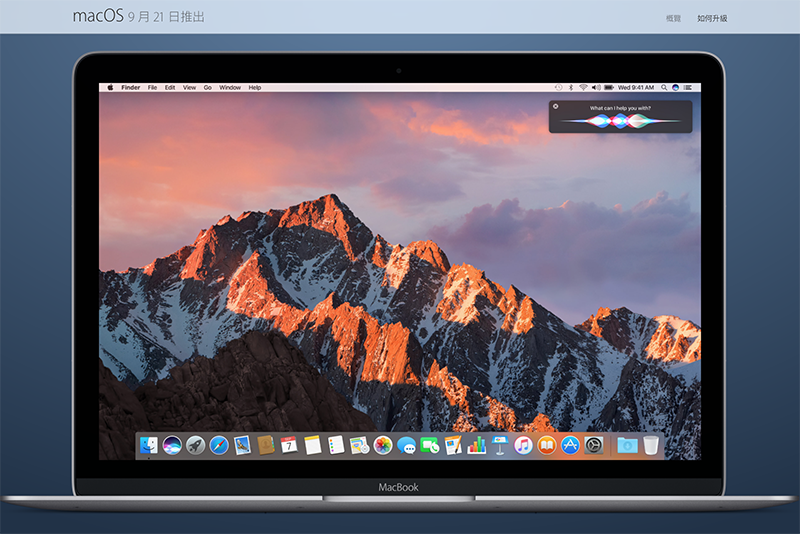The image size is (800, 534).
Task: Open Finder from the dock
Action: [x=148, y=445]
